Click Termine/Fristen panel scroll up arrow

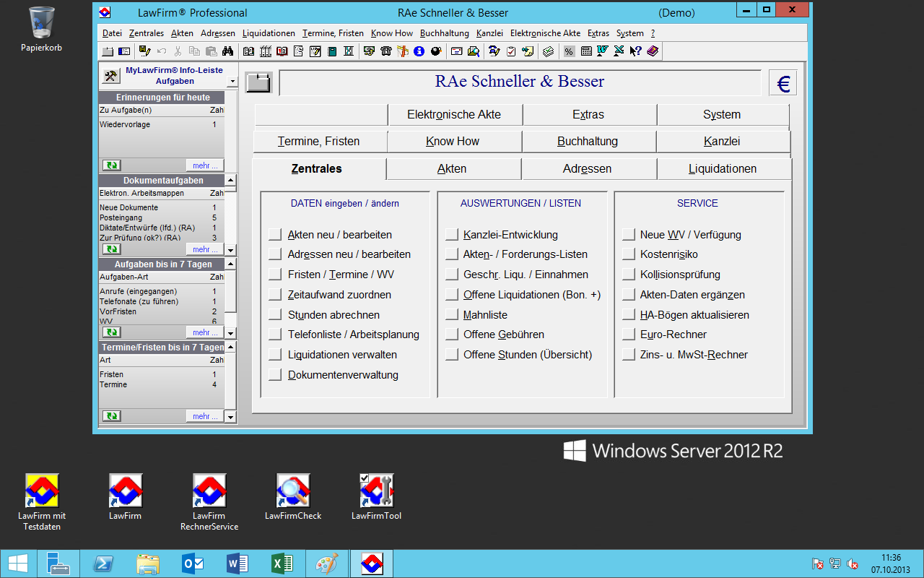pos(230,347)
